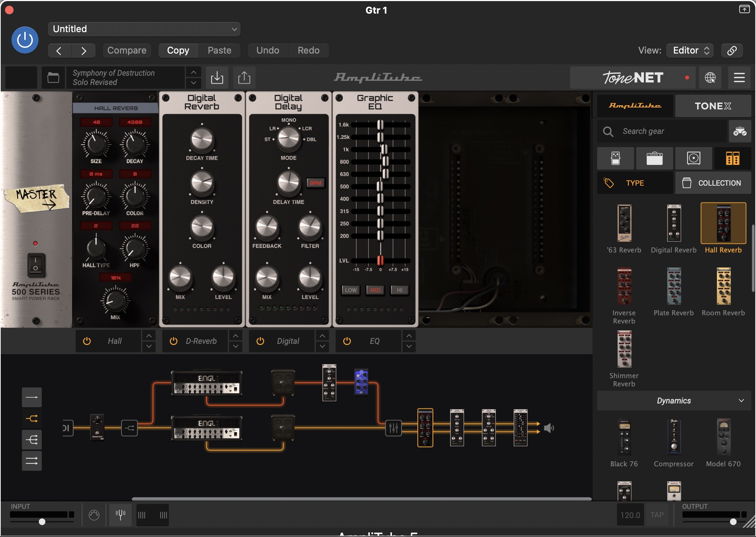756x537 pixels.
Task: Open the View Editor selector
Action: (x=690, y=50)
